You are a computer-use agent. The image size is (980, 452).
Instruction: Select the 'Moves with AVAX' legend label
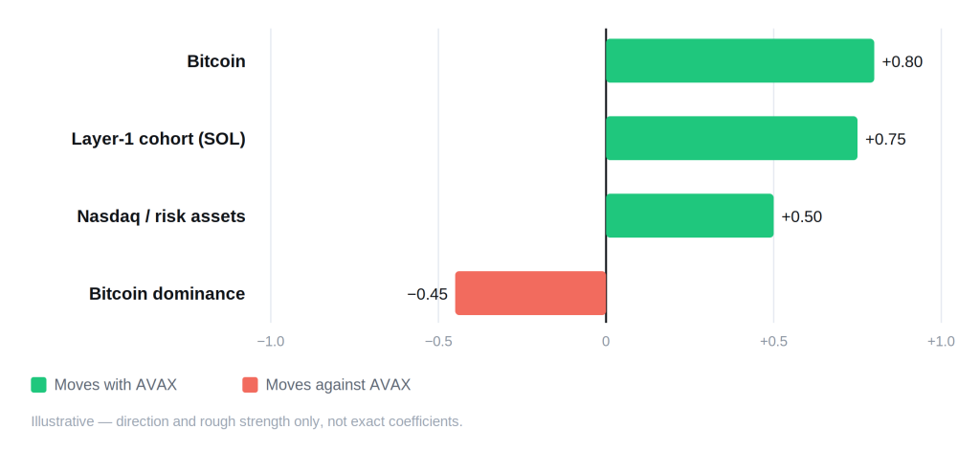(x=116, y=385)
